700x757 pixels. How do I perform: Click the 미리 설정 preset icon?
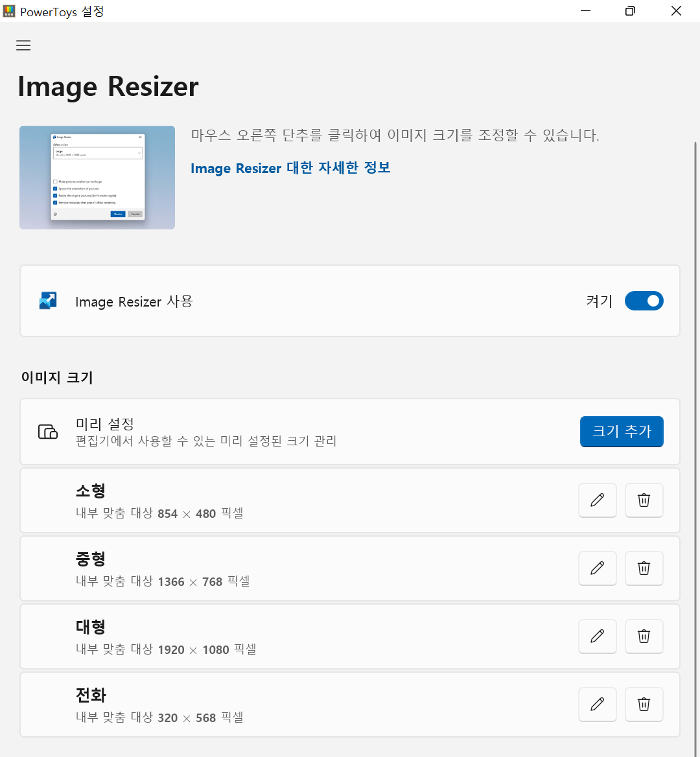48,432
